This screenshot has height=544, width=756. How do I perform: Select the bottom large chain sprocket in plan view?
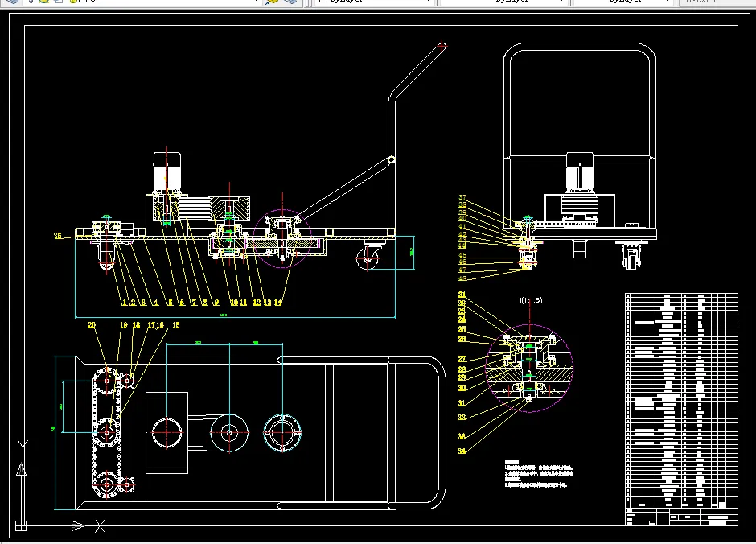(x=106, y=484)
